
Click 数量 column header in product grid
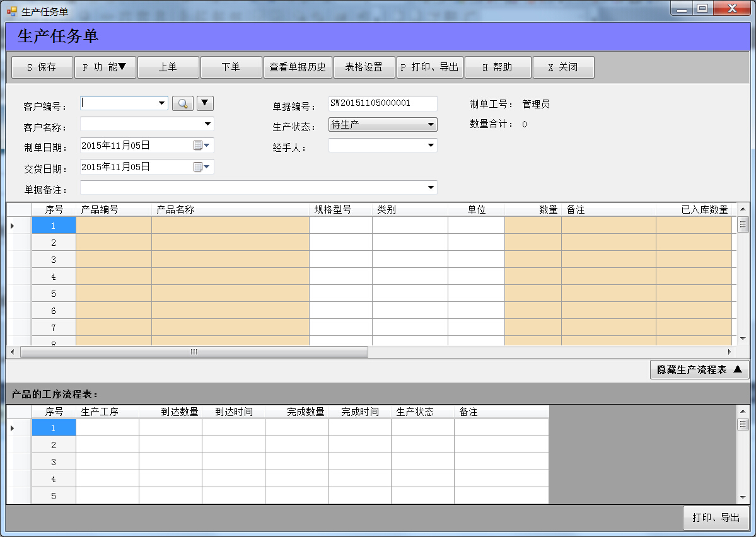533,209
